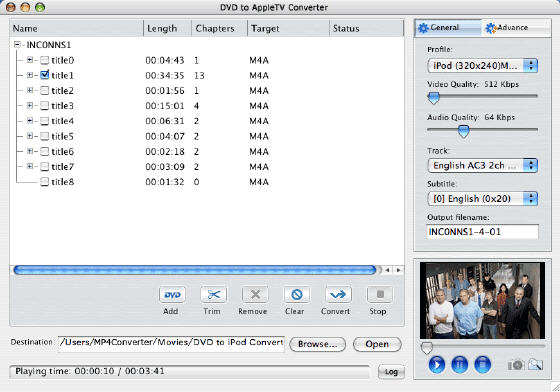Check the title5 checkbox
Image resolution: width=560 pixels, height=392 pixels.
tap(44, 136)
